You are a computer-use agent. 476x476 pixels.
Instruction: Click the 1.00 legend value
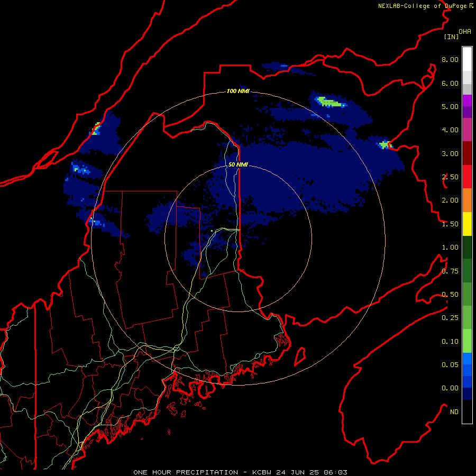450,248
